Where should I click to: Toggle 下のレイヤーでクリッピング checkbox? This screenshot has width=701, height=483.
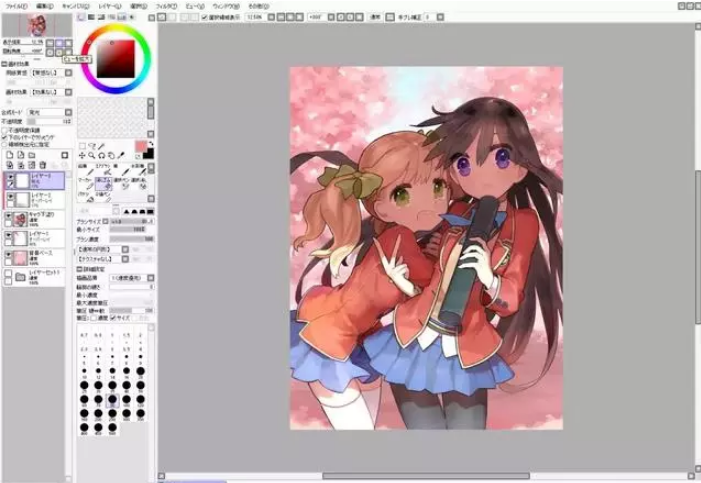(5, 137)
